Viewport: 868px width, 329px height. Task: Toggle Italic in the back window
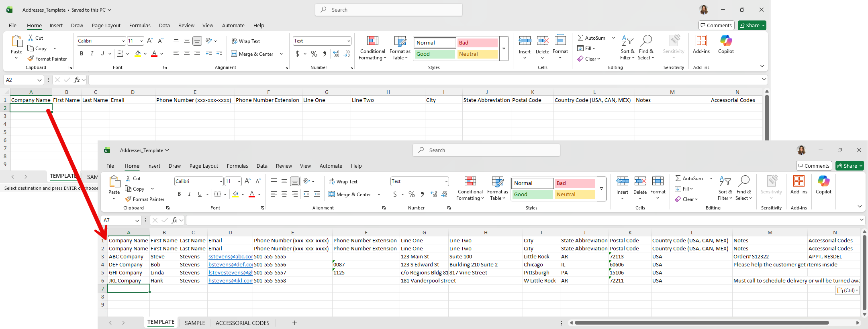coord(92,54)
